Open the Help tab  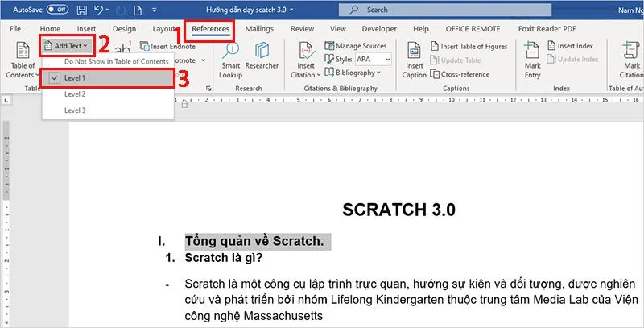coord(420,29)
